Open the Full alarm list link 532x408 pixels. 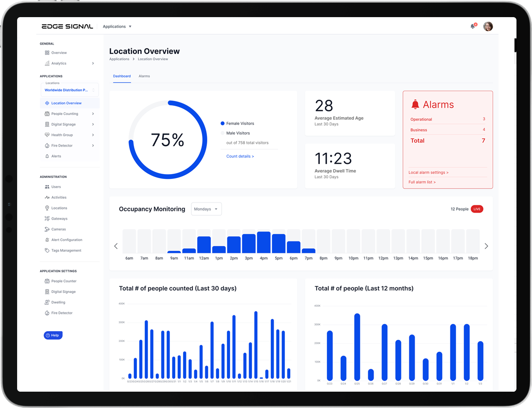click(422, 182)
